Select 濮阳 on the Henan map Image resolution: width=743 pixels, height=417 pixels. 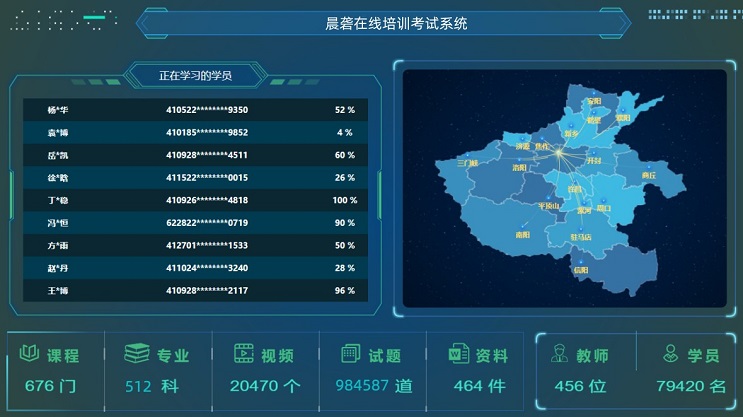623,118
